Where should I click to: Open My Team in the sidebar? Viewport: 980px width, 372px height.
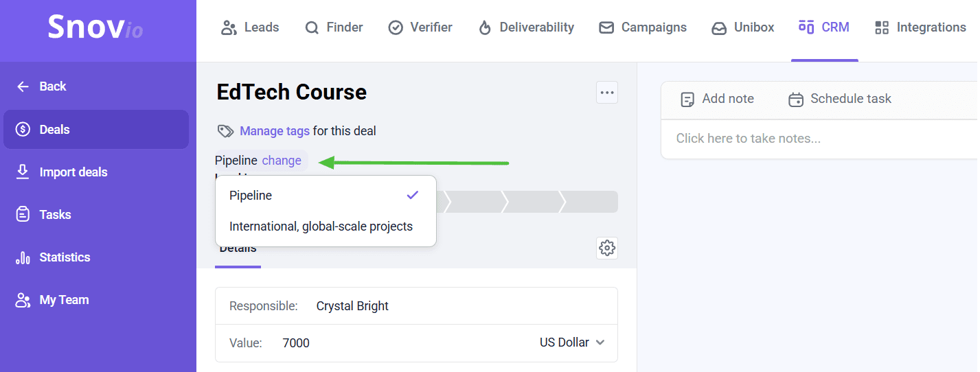[x=64, y=300]
